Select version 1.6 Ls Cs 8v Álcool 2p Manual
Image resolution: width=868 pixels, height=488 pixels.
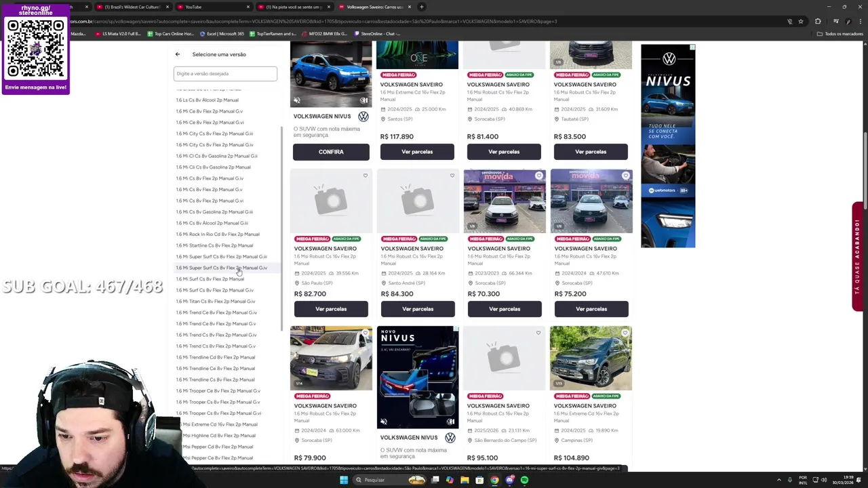pos(208,100)
